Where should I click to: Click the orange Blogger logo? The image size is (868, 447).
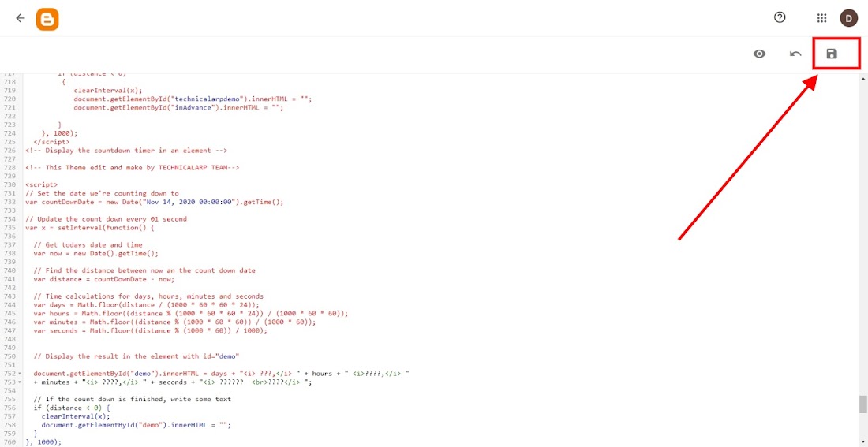(x=47, y=19)
